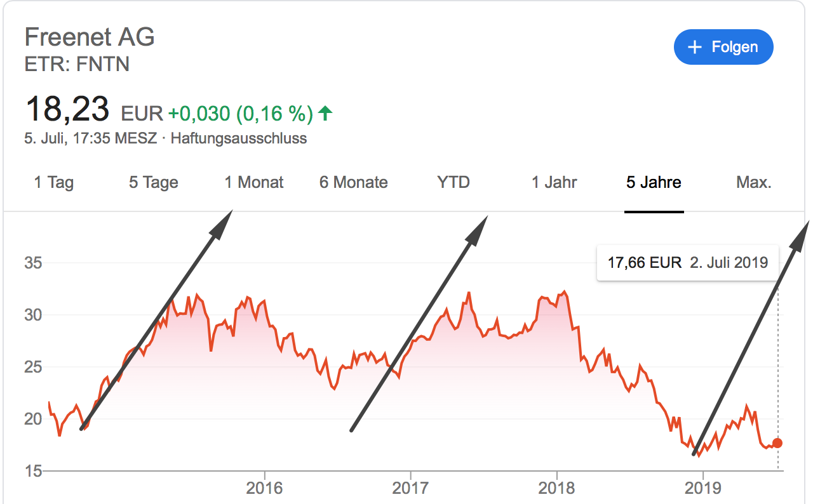813x504 pixels.
Task: Click the red data point dot on chart
Action: pos(777,443)
